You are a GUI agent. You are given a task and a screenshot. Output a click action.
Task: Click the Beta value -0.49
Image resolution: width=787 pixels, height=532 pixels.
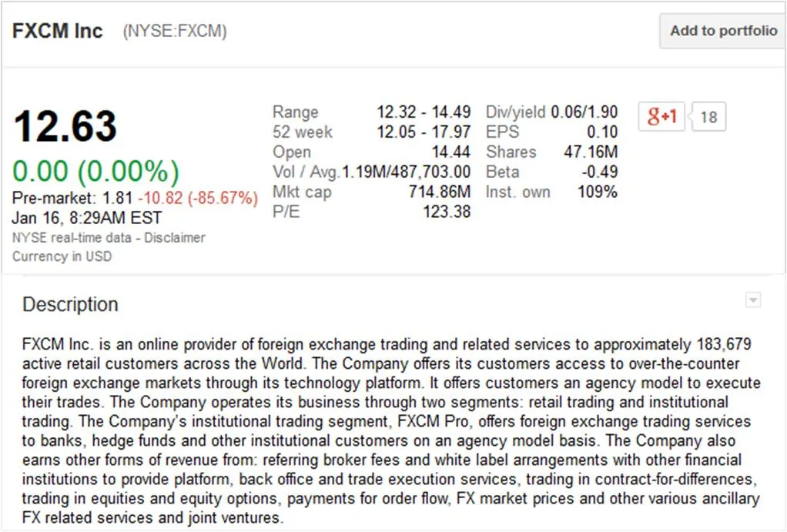pos(599,172)
